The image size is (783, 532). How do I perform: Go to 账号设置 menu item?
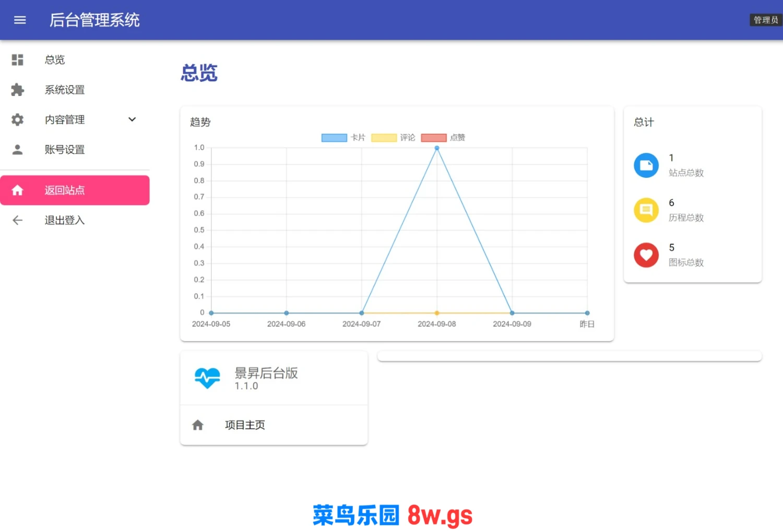[x=75, y=150]
